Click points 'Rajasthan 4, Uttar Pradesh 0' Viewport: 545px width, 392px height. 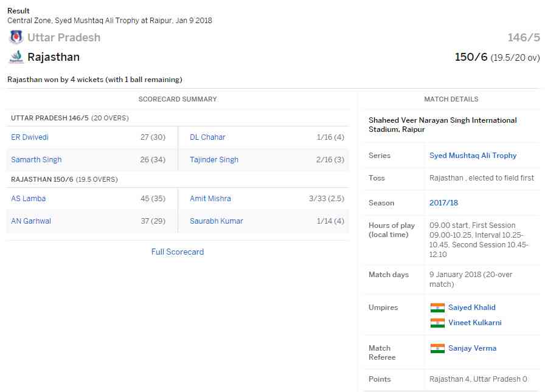478,379
